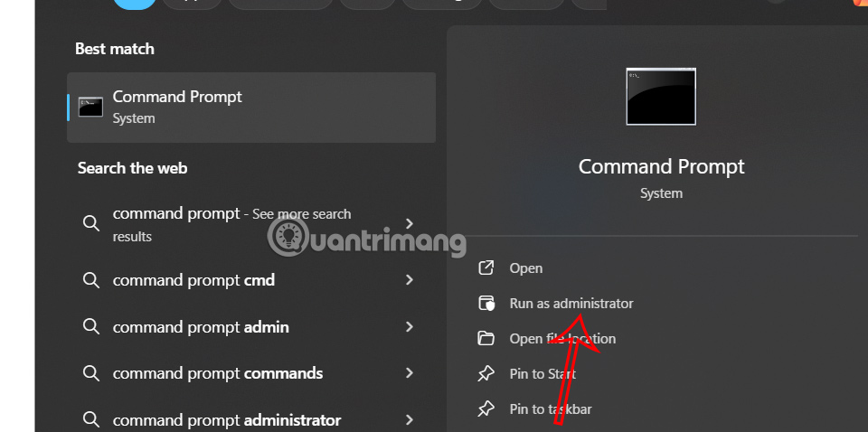Click the pin icon beside Pin to Start

(x=486, y=373)
